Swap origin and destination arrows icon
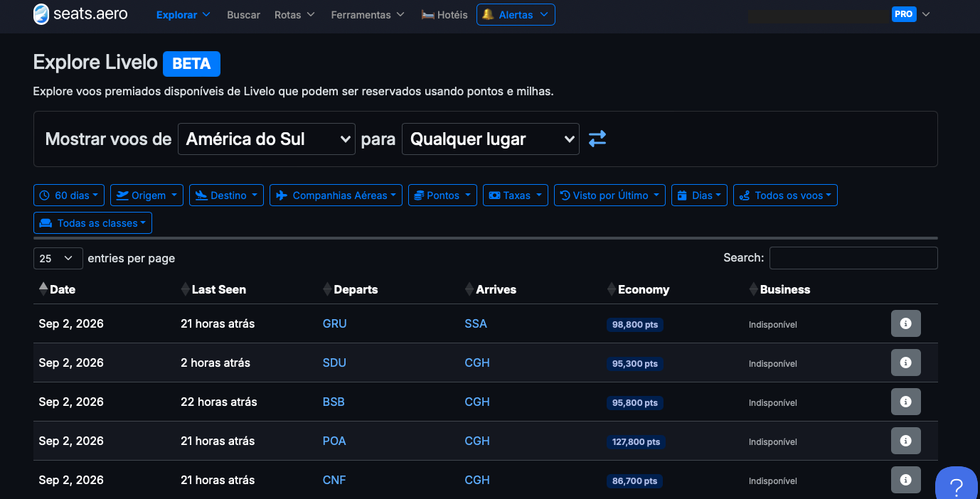The image size is (980, 499). click(597, 139)
